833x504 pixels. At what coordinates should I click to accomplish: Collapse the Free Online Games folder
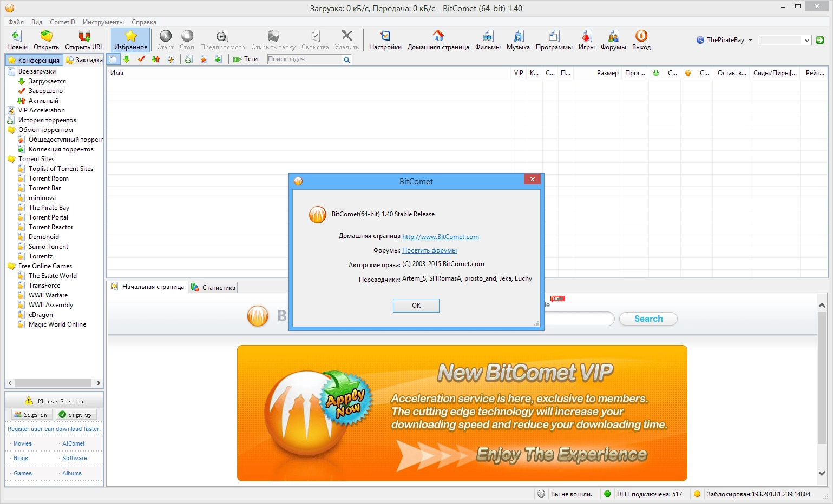click(x=45, y=266)
